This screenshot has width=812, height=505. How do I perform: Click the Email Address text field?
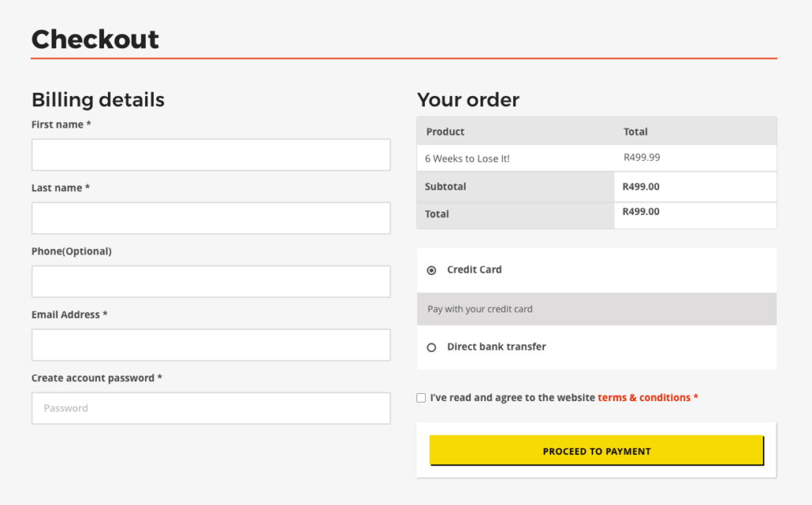pos(211,345)
